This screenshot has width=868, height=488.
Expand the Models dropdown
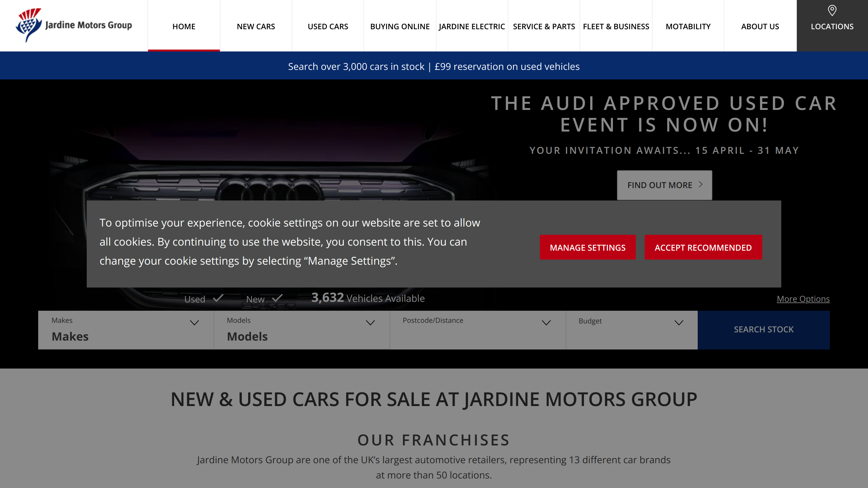point(302,330)
